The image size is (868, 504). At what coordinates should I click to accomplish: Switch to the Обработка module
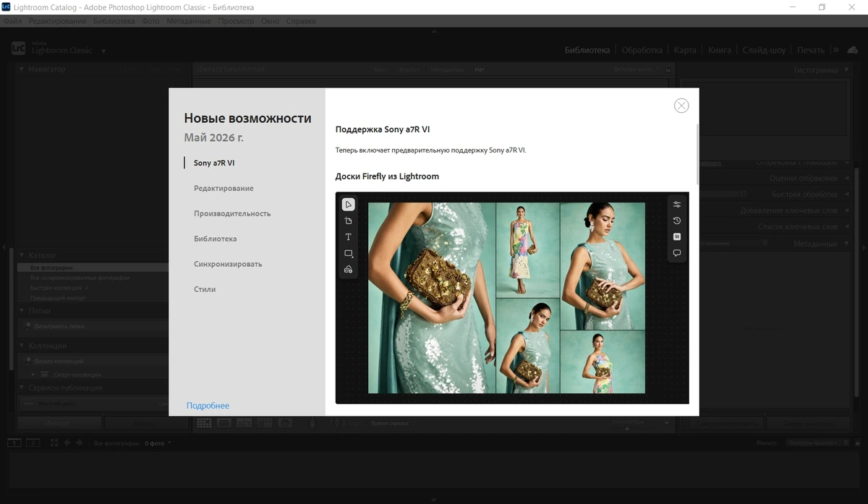pyautogui.click(x=642, y=50)
